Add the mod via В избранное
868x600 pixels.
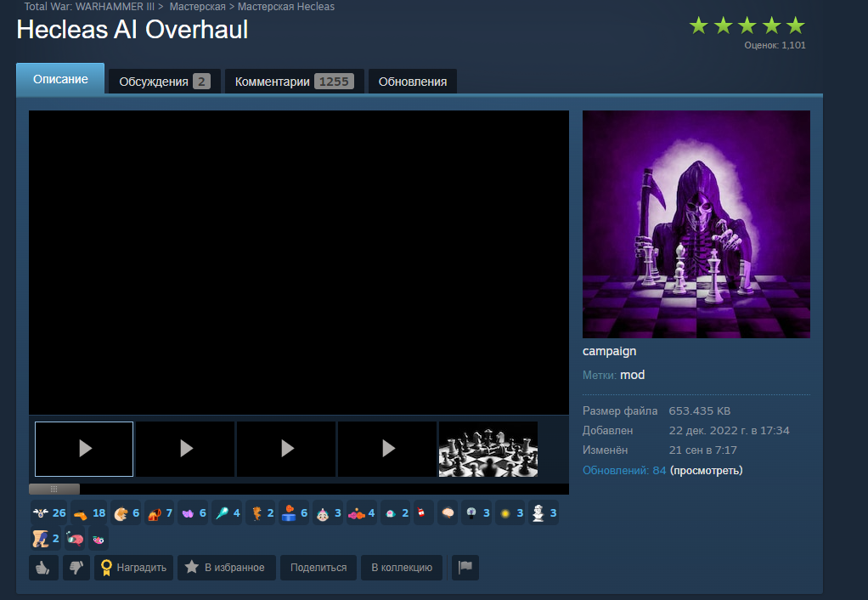click(x=227, y=568)
